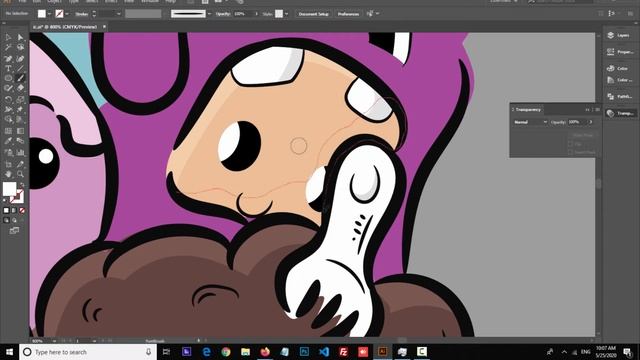Select the Lasso tool
Viewport: 640px width, 360px height.
point(20,47)
